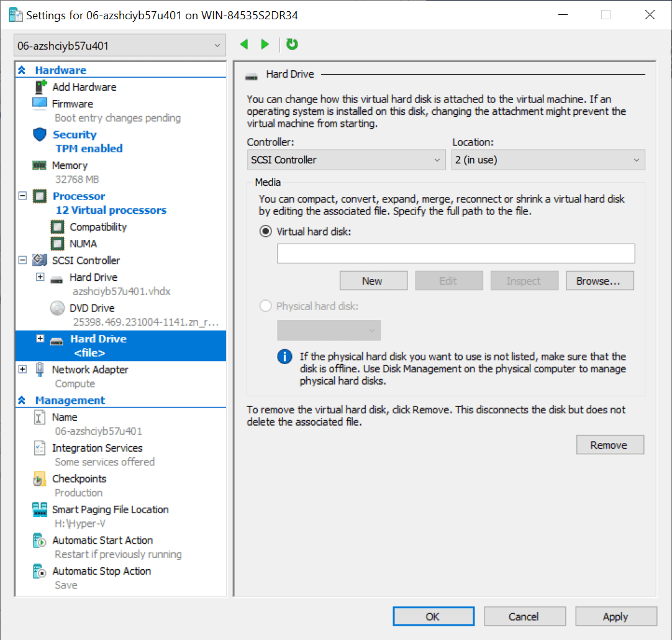
Task: Click the Inspect button
Action: pyautogui.click(x=524, y=281)
